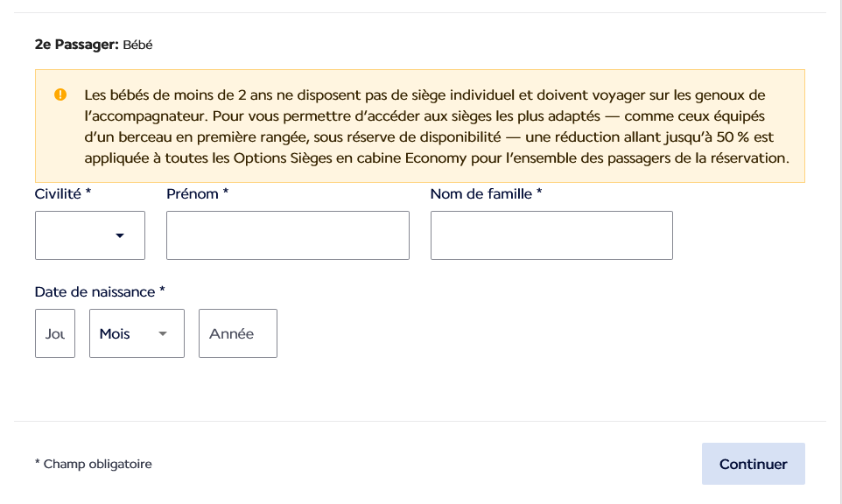This screenshot has height=504, width=842.
Task: Click the 2e Passager heading
Action: pyautogui.click(x=76, y=45)
